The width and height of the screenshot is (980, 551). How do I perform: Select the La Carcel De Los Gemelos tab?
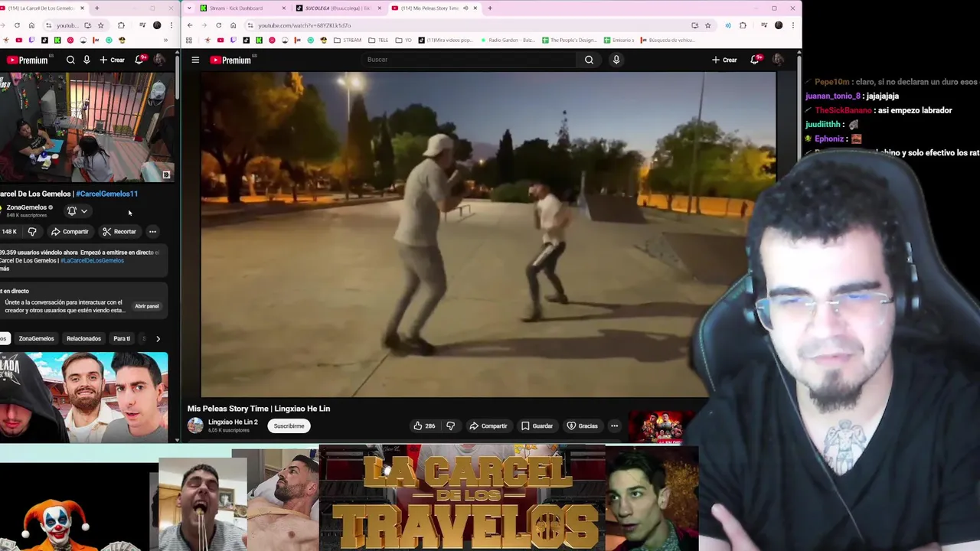pos(44,8)
